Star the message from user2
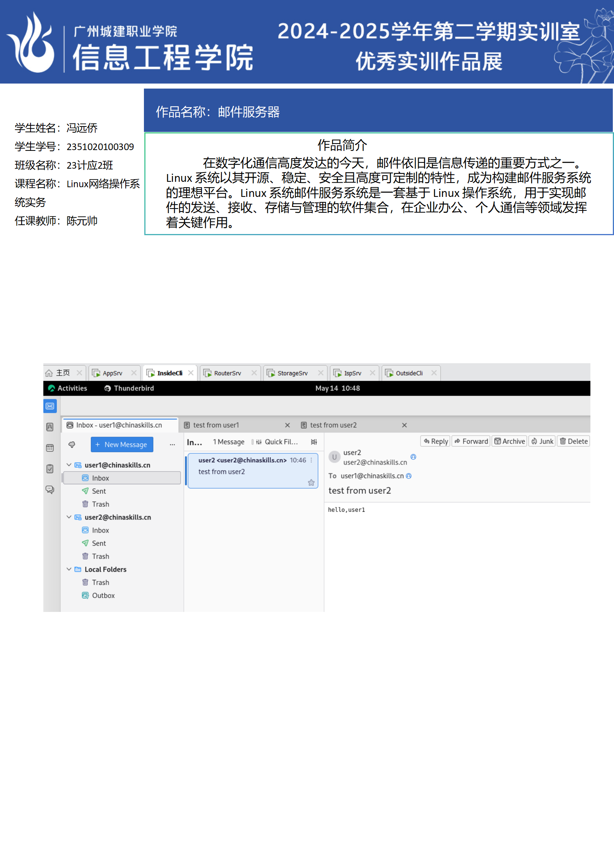Image resolution: width=614 pixels, height=868 pixels. (x=311, y=482)
